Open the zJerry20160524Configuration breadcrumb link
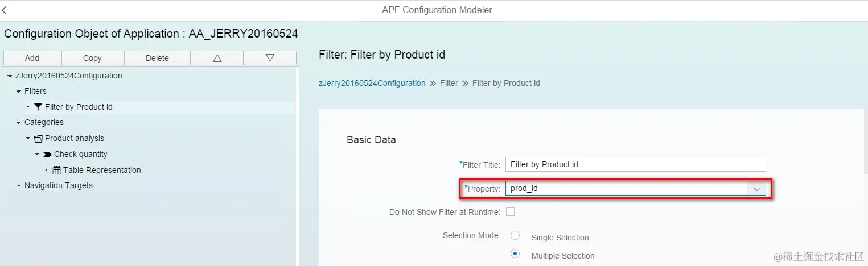Screen dimensions: 868x266 [372, 83]
